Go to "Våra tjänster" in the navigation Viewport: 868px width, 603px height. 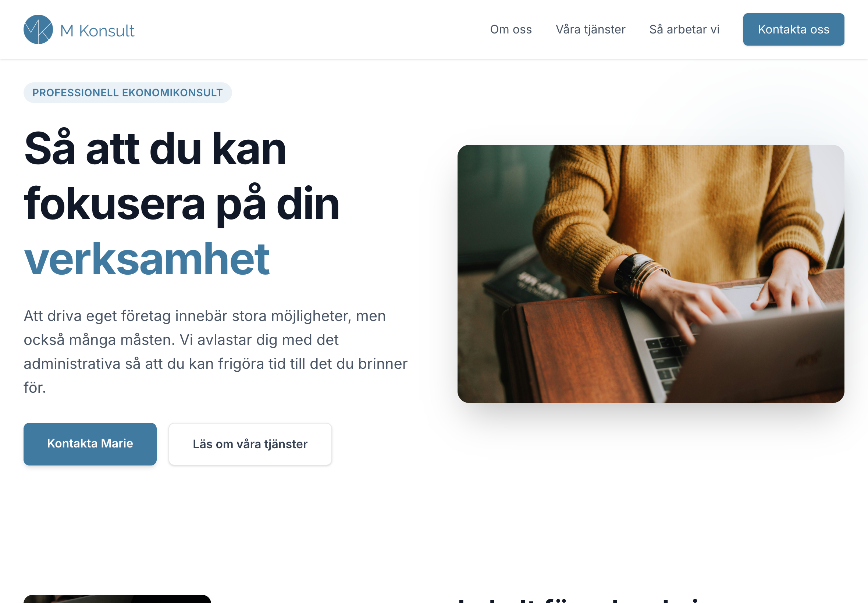point(591,29)
